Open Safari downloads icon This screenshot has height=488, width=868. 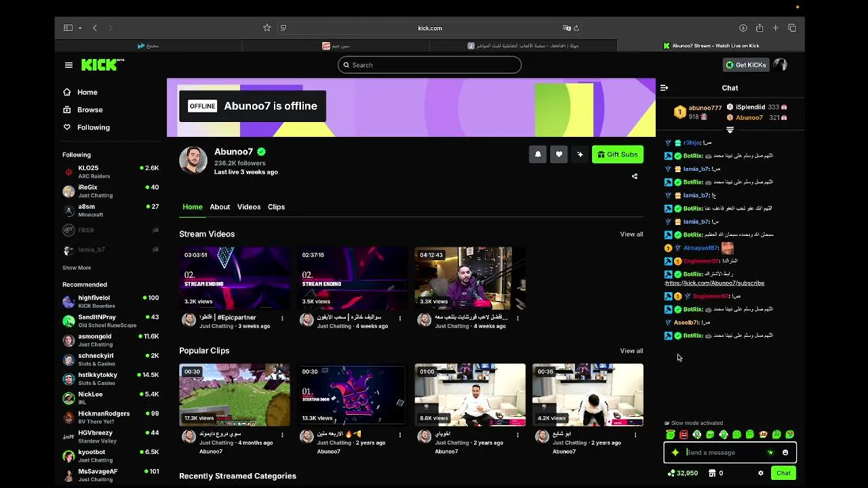(x=743, y=28)
